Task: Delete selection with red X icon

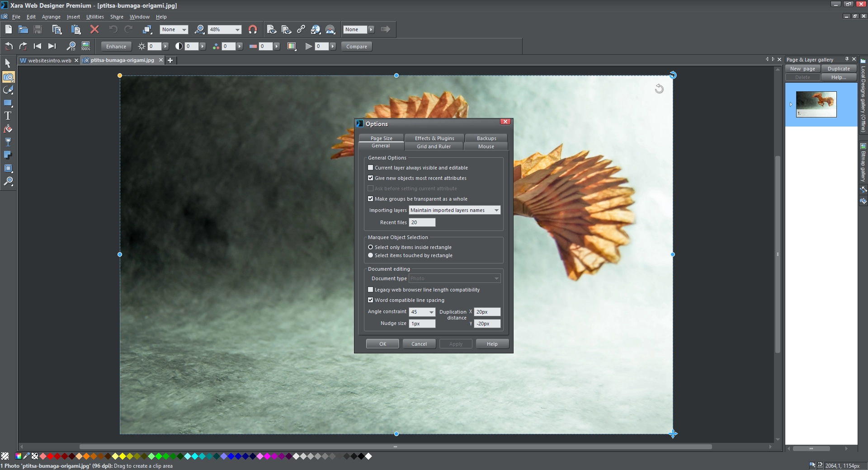Action: (94, 29)
